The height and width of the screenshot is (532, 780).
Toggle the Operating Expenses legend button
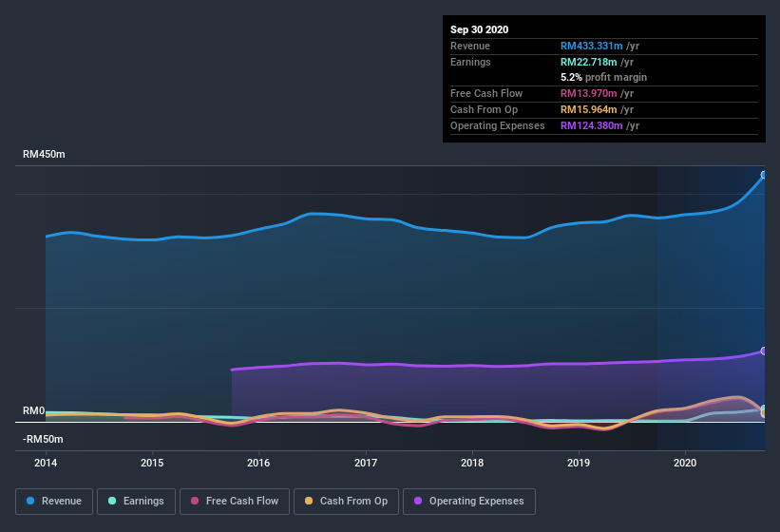[469, 502]
